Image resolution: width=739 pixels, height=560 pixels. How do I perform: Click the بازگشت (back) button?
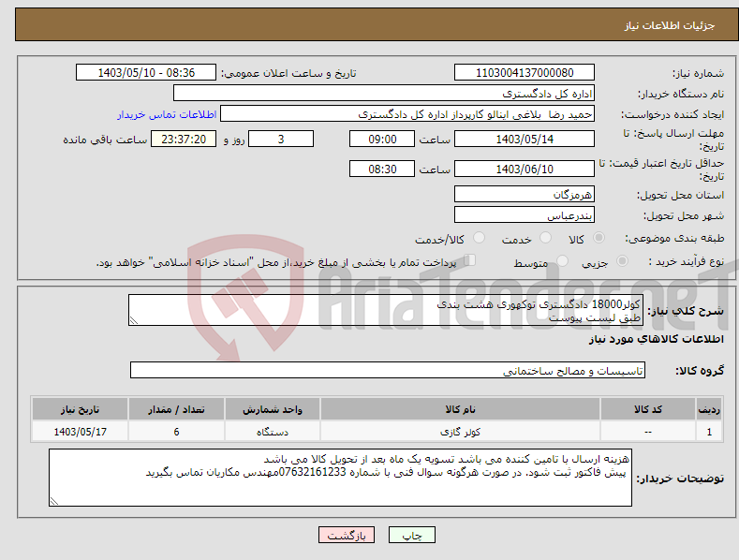[347, 535]
